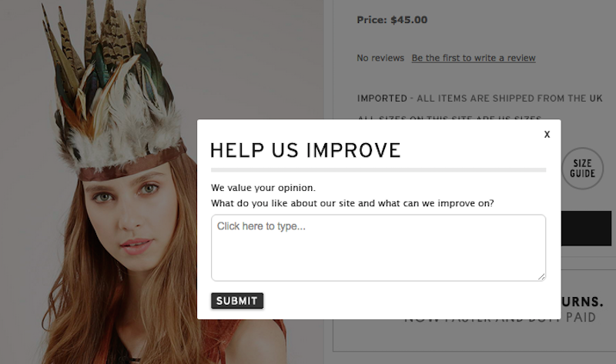
Task: Click the 'We value your opinion.' text
Action: [x=263, y=187]
